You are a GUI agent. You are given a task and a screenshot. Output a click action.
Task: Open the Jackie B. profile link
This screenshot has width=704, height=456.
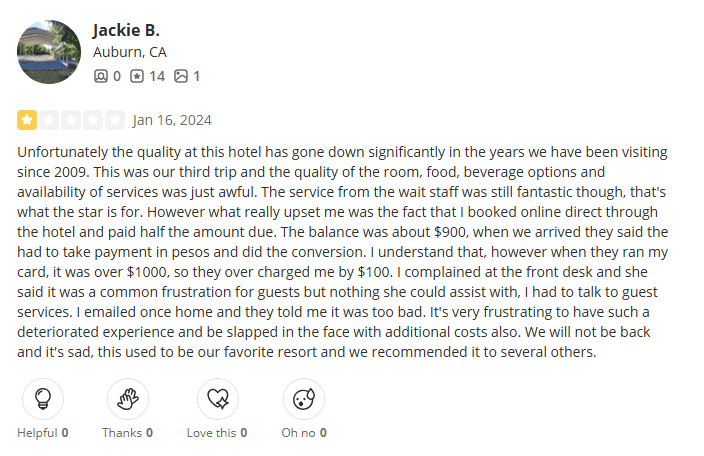(125, 30)
